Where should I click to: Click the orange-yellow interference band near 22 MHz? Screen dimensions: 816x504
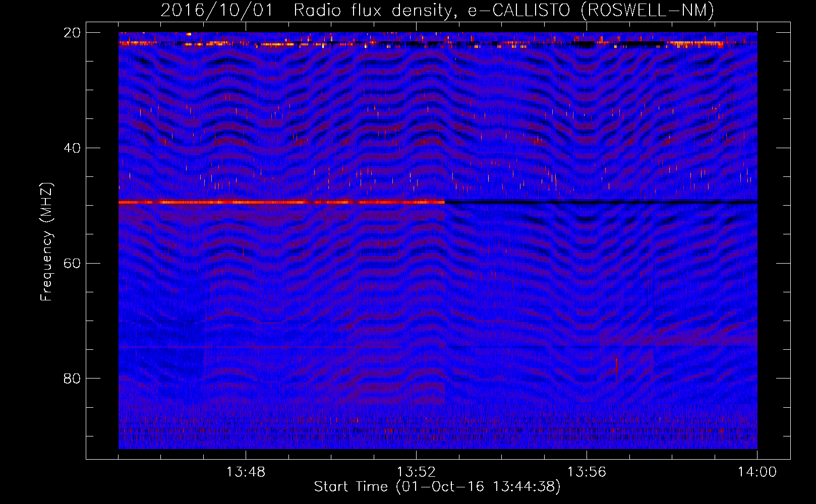[x=438, y=44]
